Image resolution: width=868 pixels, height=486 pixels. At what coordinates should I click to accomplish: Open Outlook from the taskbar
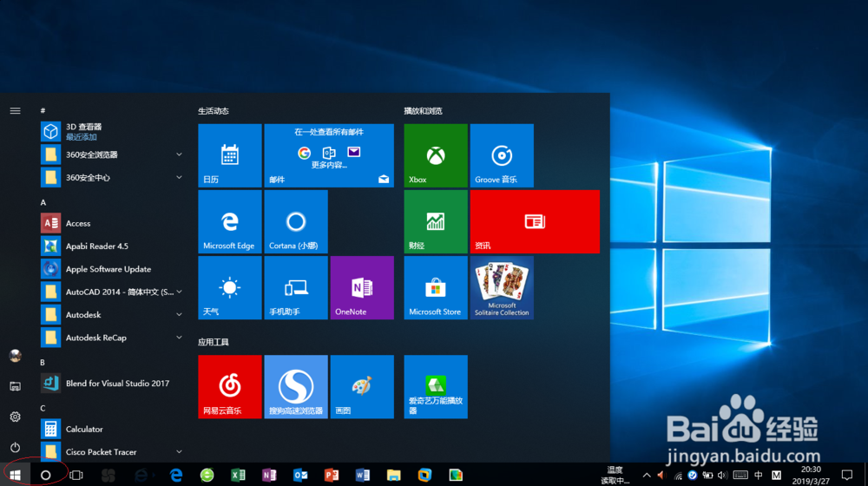[x=300, y=475]
